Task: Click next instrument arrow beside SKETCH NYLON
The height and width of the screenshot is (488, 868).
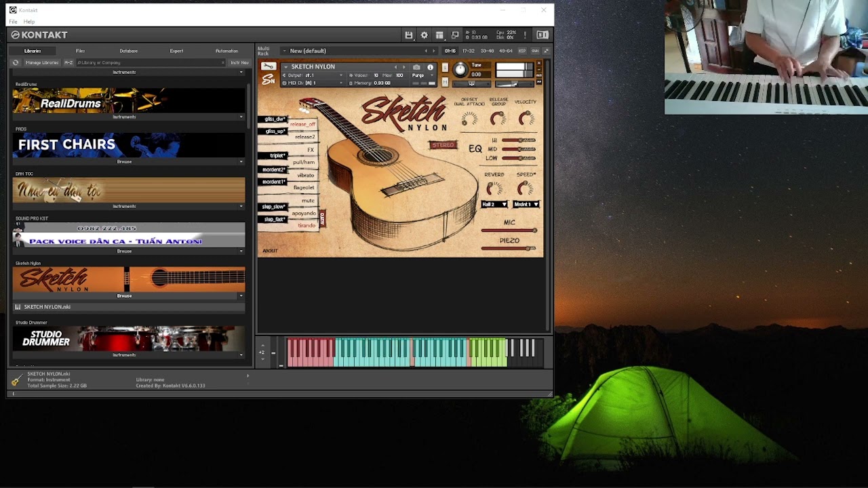Action: (404, 67)
